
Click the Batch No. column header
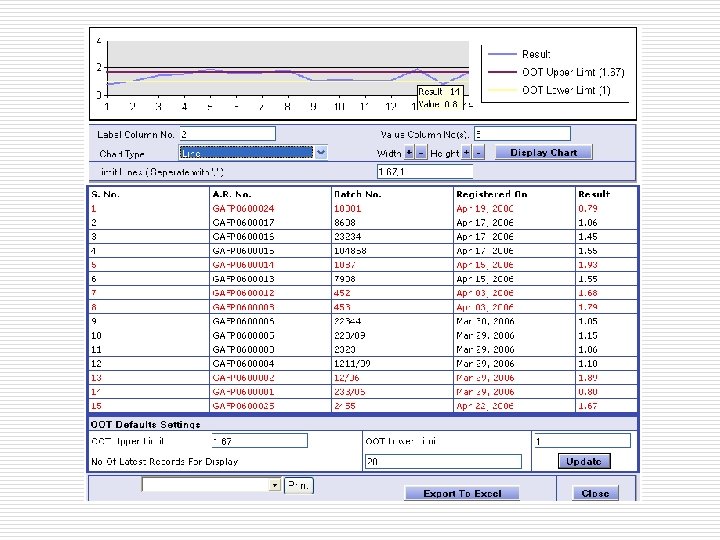pyautogui.click(x=357, y=194)
